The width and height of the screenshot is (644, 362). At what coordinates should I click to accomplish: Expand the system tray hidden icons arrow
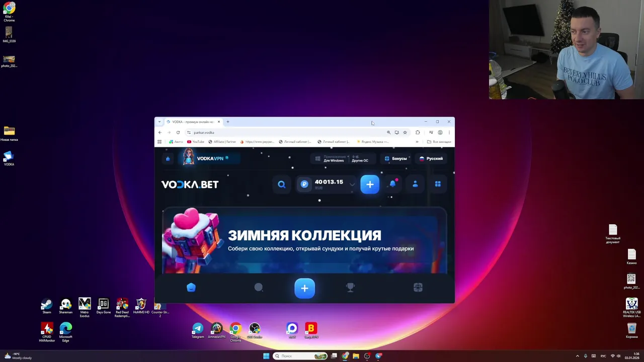point(577,356)
